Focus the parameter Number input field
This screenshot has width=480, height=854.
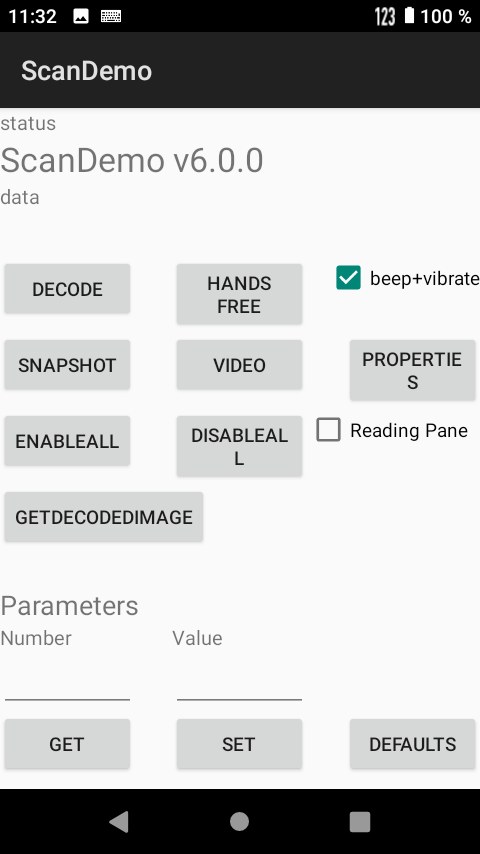coord(67,682)
